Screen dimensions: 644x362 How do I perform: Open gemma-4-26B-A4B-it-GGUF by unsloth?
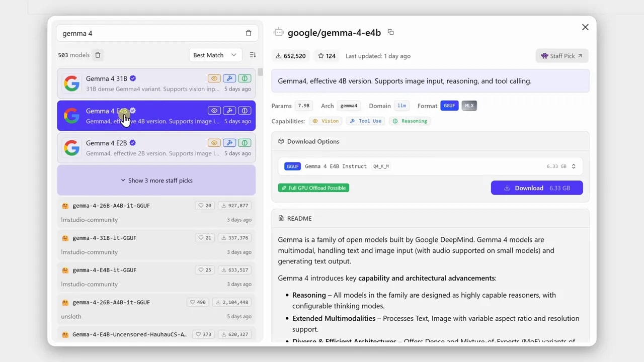pyautogui.click(x=156, y=309)
